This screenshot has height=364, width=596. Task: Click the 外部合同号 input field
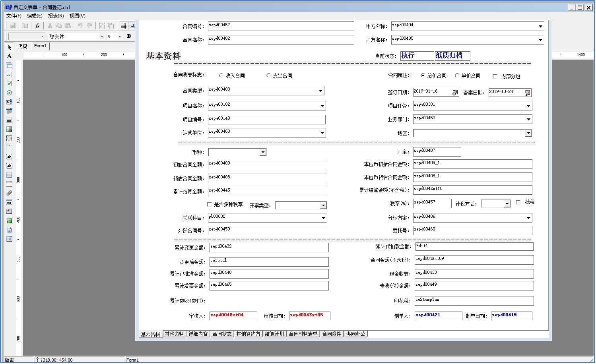267,230
